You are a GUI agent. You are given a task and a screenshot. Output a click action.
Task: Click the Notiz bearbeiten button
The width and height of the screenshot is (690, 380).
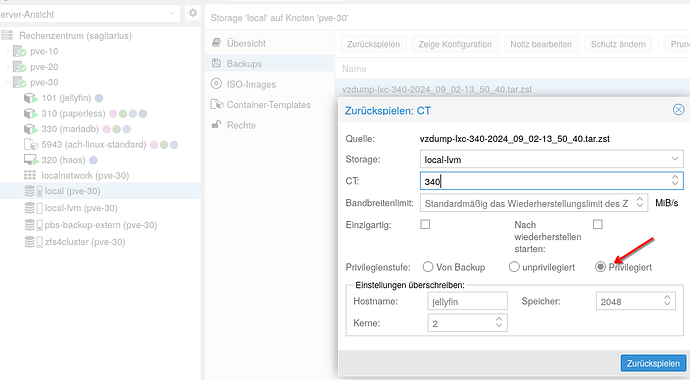point(541,44)
